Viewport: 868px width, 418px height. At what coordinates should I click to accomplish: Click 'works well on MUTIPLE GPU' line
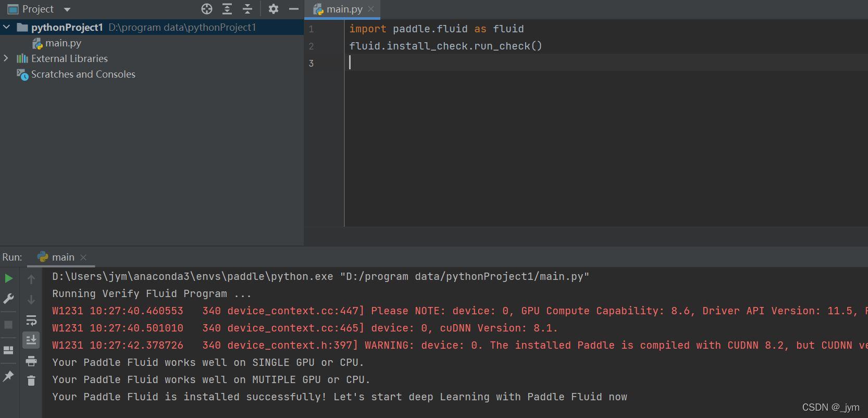pyautogui.click(x=211, y=380)
